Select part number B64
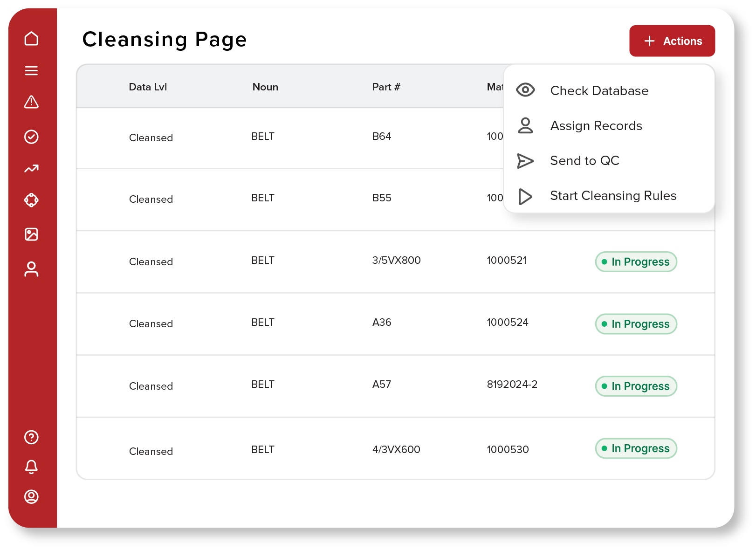 point(382,137)
